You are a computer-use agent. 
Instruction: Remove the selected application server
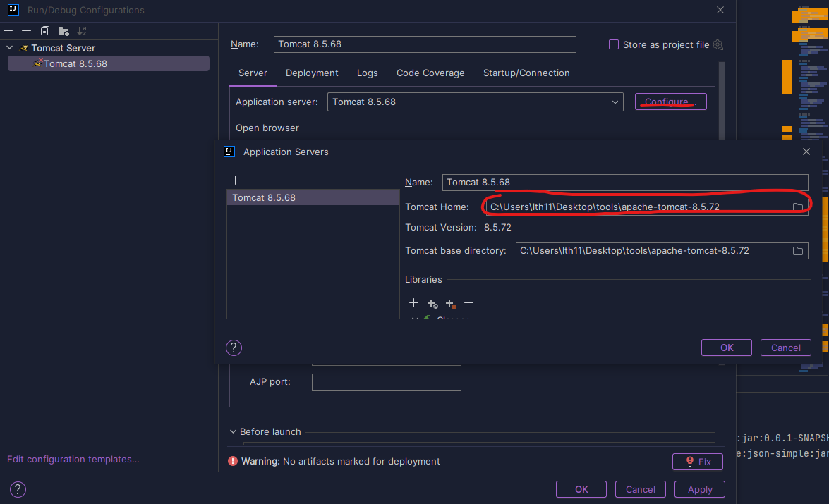click(x=254, y=180)
